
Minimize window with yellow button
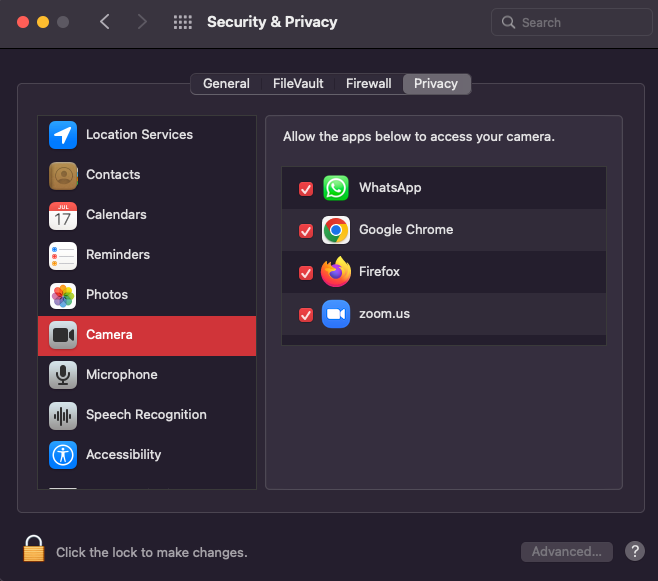coord(43,22)
